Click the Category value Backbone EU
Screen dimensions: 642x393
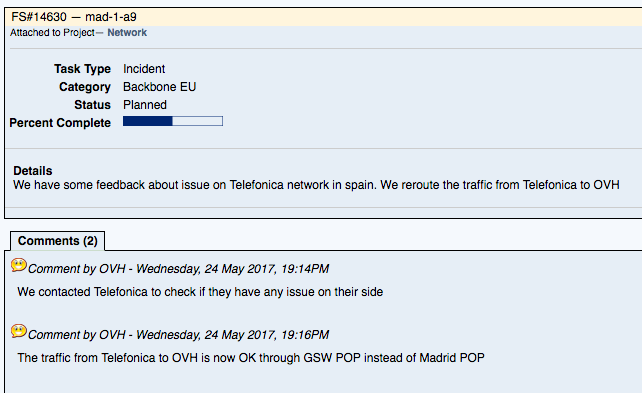[x=160, y=87]
